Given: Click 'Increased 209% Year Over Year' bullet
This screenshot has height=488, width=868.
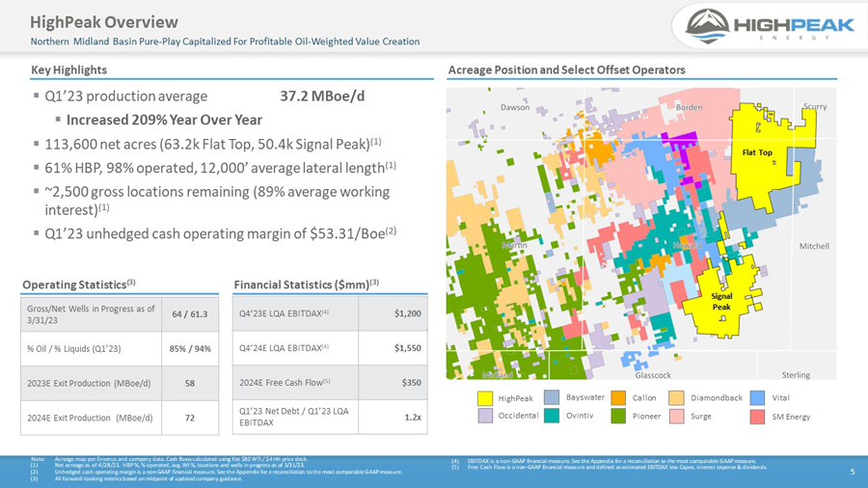Looking at the screenshot, I should (164, 120).
